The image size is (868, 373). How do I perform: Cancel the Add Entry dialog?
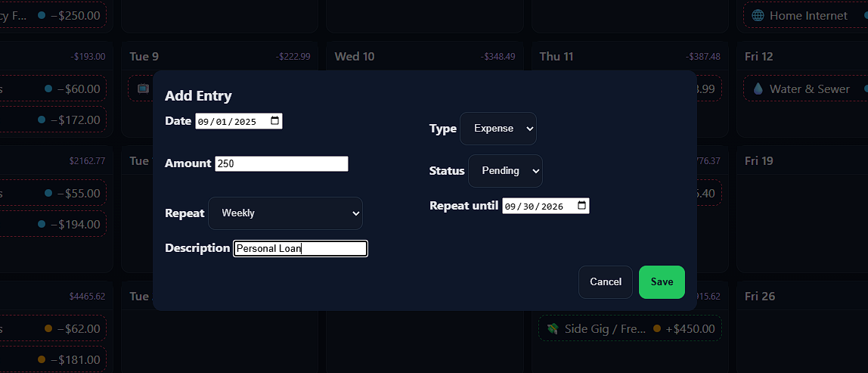605,282
